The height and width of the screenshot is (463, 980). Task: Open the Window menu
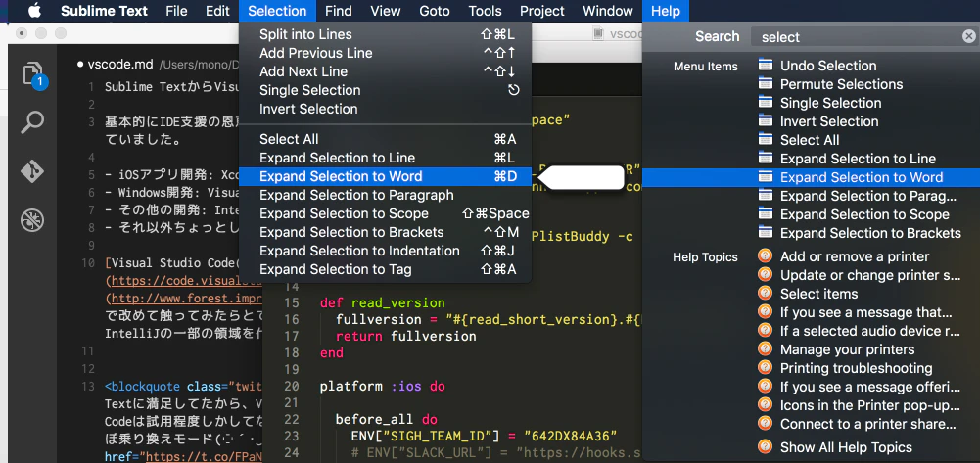click(x=608, y=11)
